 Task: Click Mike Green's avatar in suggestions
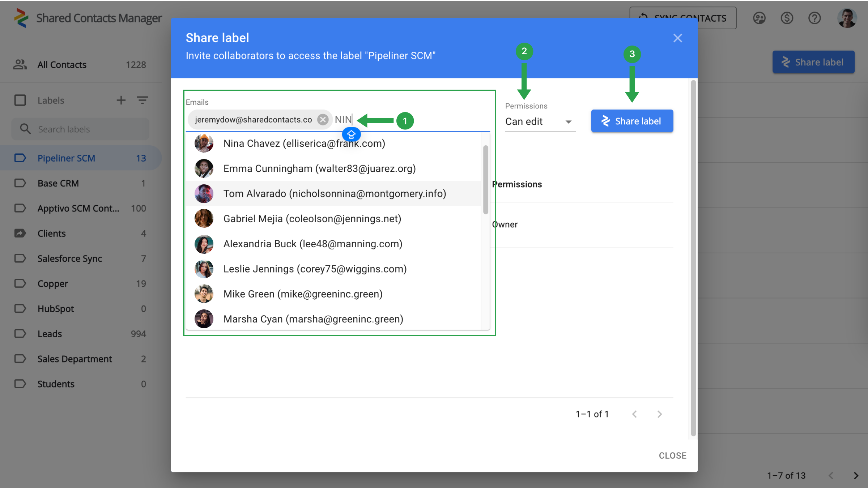click(x=204, y=294)
